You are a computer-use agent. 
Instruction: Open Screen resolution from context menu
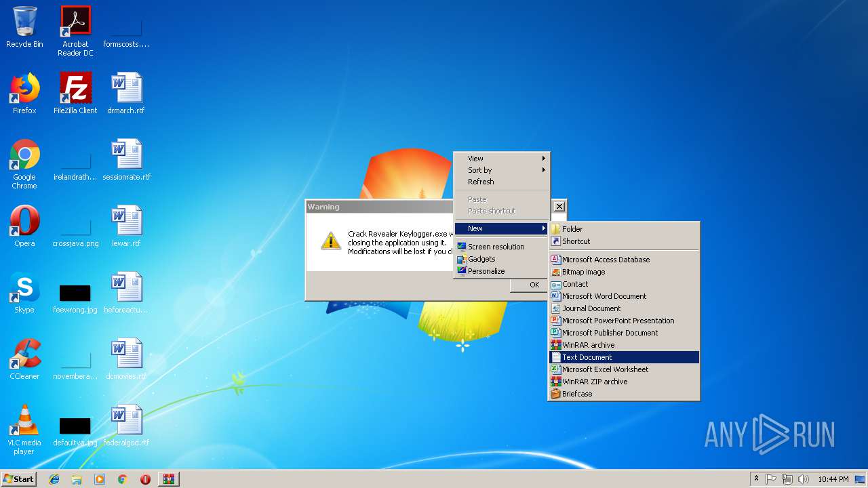[502, 247]
